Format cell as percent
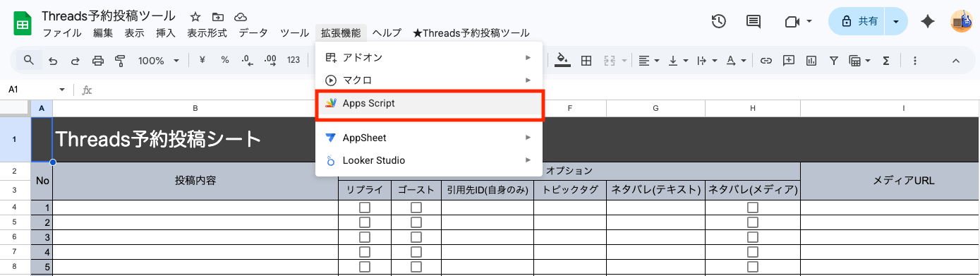980x276 pixels. pos(225,60)
